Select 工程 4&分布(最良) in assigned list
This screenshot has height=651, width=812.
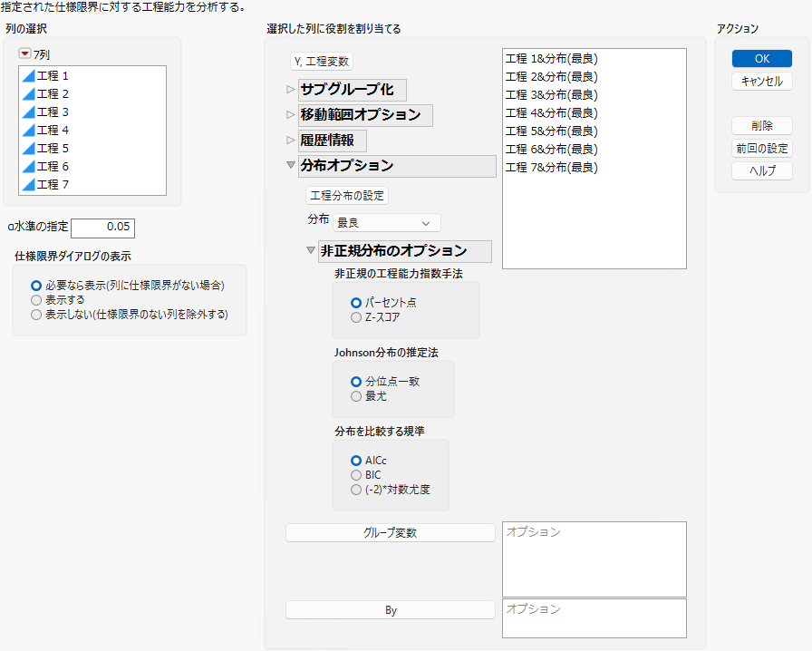click(552, 113)
